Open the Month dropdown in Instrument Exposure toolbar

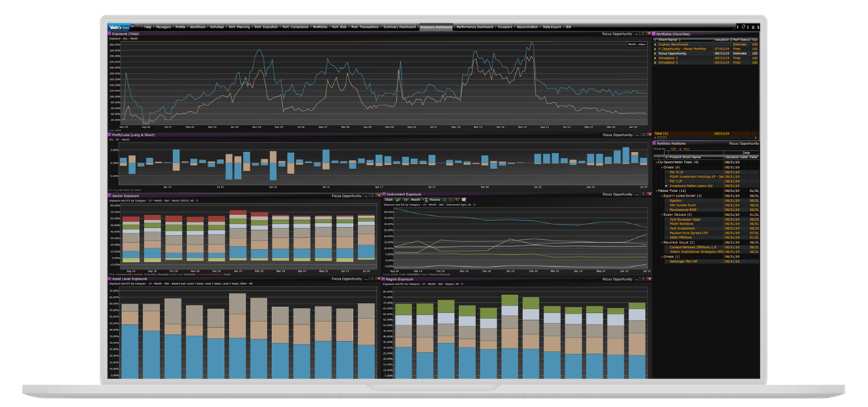[x=417, y=200]
